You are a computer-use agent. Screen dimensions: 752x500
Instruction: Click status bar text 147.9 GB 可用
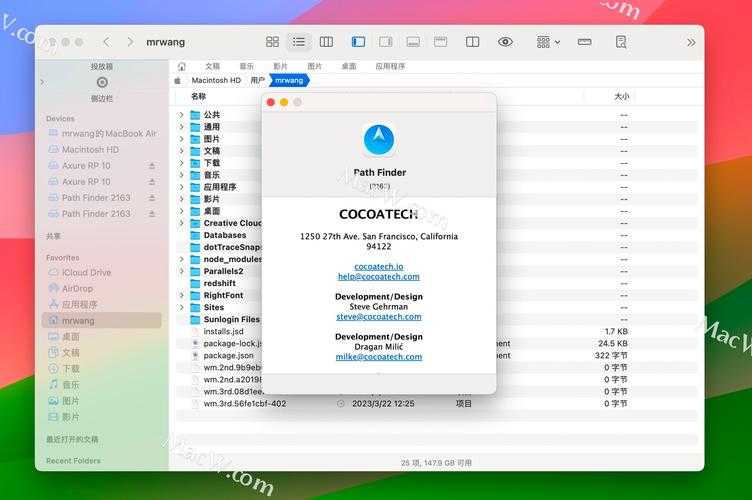click(x=447, y=463)
